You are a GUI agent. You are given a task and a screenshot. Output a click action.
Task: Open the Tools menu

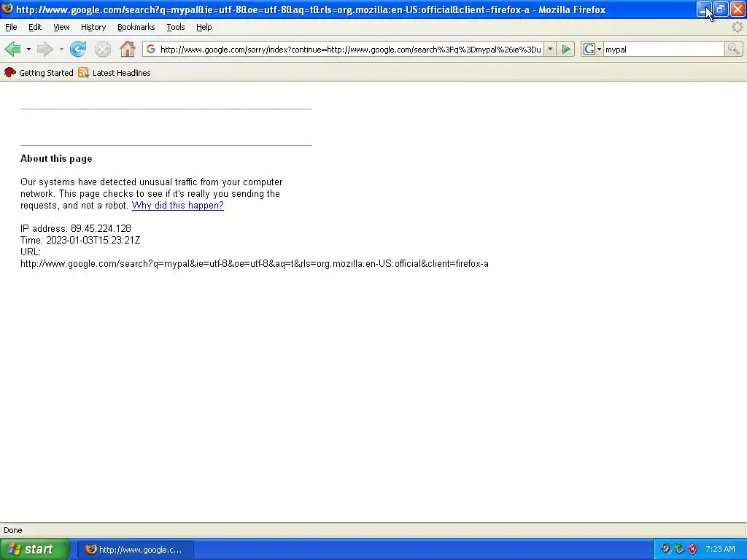[176, 27]
